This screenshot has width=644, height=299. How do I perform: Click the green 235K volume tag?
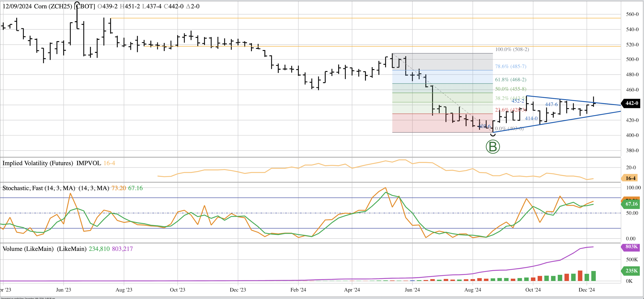tap(631, 271)
